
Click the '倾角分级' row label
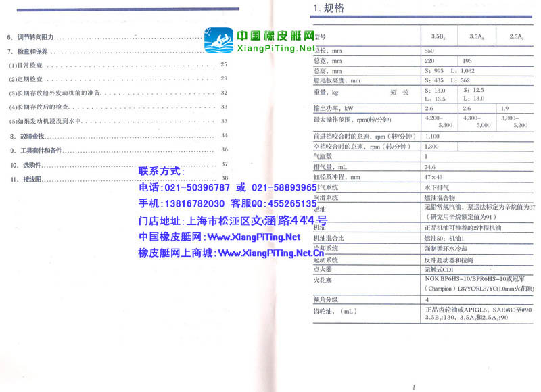point(326,299)
